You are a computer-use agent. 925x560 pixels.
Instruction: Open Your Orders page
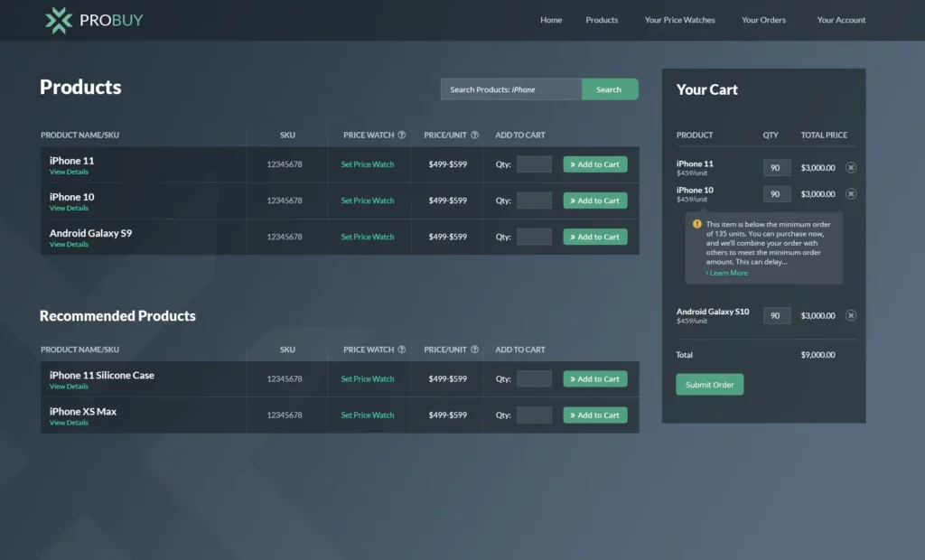pos(763,20)
